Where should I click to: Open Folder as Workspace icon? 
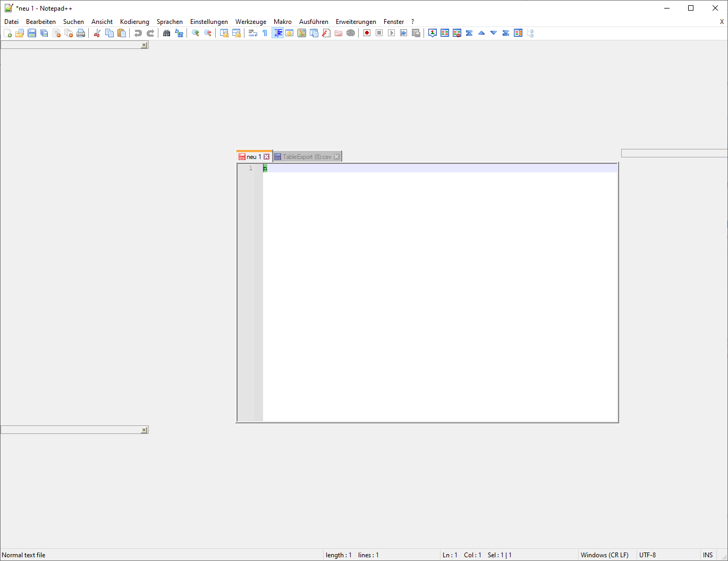coord(338,33)
